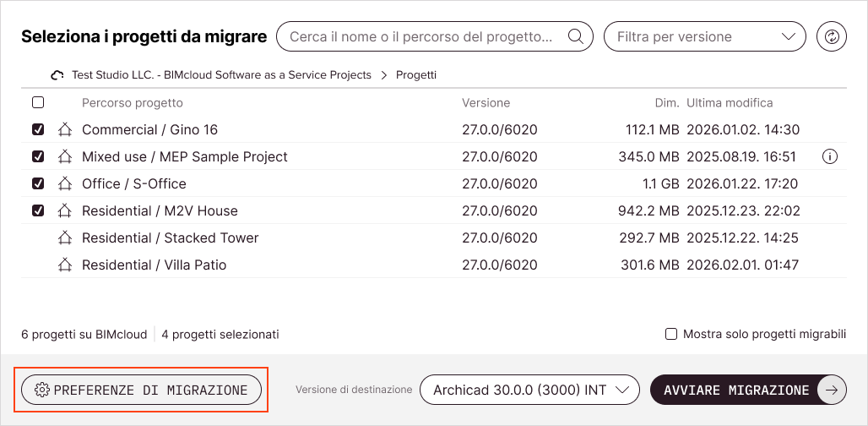Uncheck the Commercial / Gino 16 checkbox
868x426 pixels.
click(x=38, y=129)
